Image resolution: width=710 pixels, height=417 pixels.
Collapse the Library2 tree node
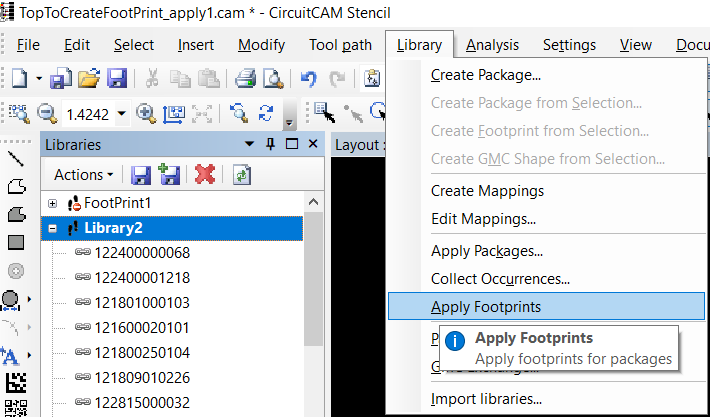click(x=52, y=228)
